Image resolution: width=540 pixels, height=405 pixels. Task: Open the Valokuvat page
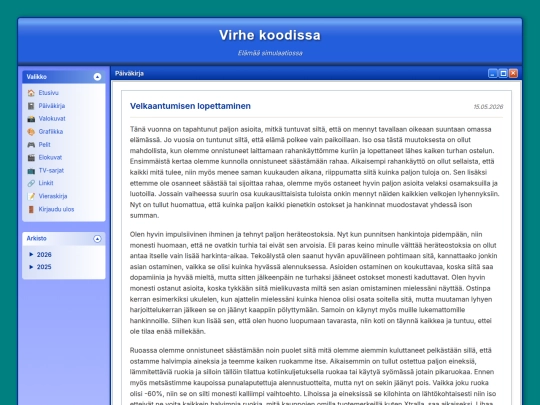click(52, 118)
